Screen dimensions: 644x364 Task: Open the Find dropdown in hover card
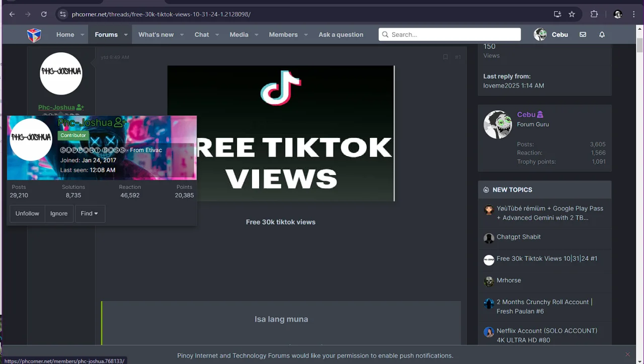[x=90, y=213]
